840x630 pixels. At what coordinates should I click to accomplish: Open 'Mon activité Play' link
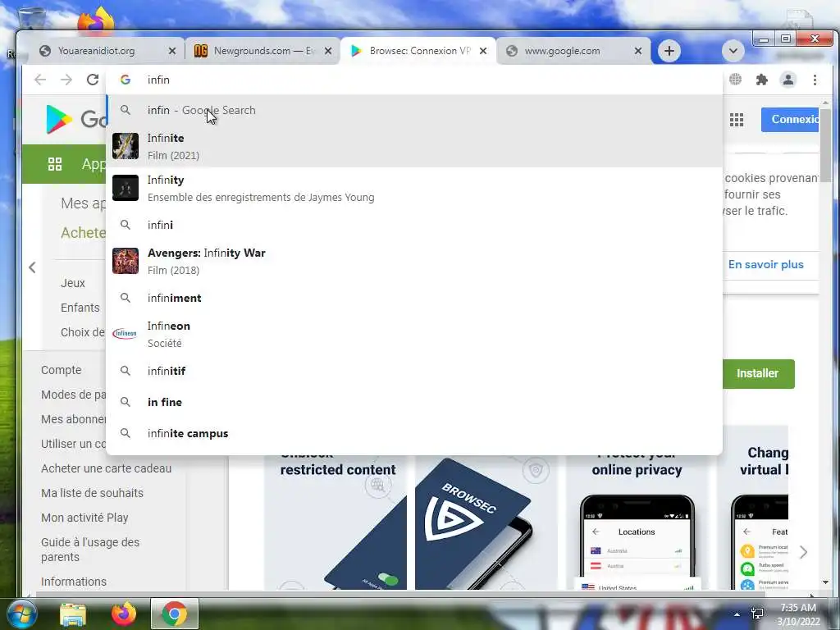point(84,518)
